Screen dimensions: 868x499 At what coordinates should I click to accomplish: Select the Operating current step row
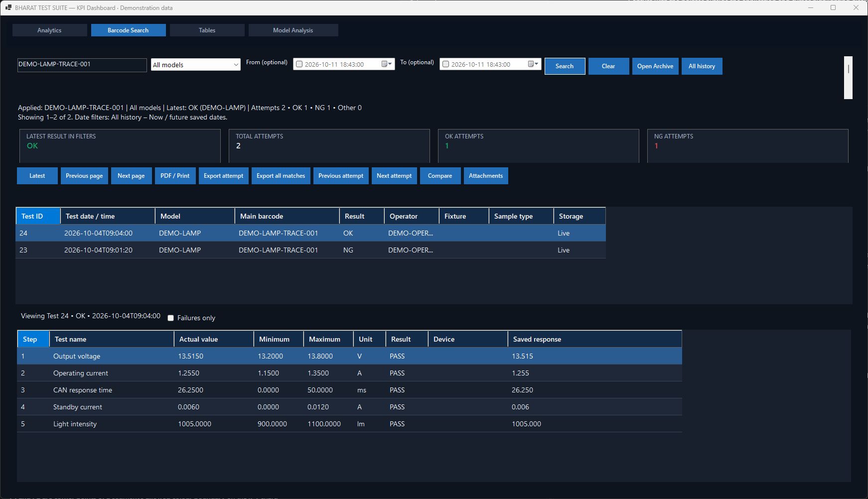(349, 373)
